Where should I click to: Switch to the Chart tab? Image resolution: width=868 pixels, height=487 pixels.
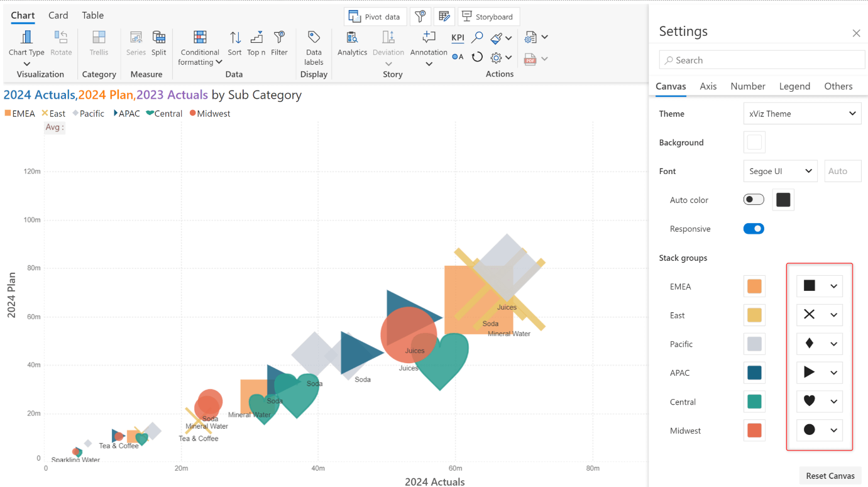(23, 15)
